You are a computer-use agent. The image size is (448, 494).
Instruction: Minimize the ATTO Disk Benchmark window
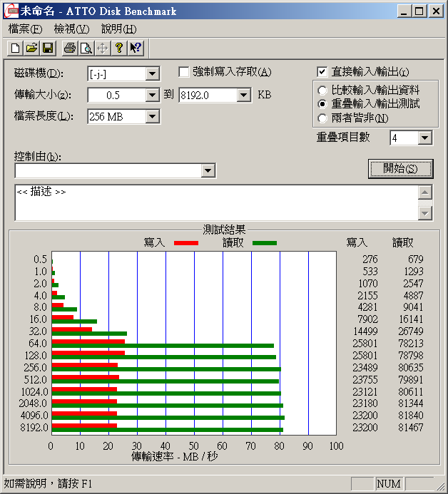[x=404, y=11]
